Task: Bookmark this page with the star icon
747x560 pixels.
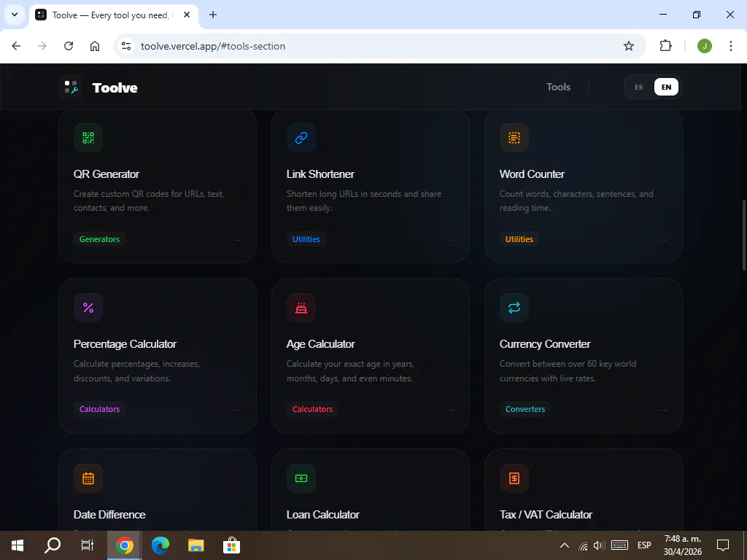Action: pos(629,46)
